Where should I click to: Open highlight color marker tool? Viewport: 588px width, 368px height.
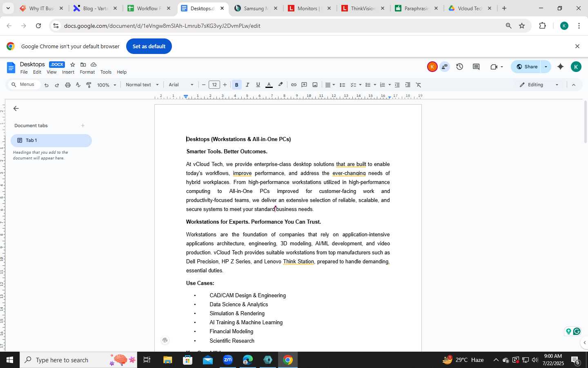281,85
